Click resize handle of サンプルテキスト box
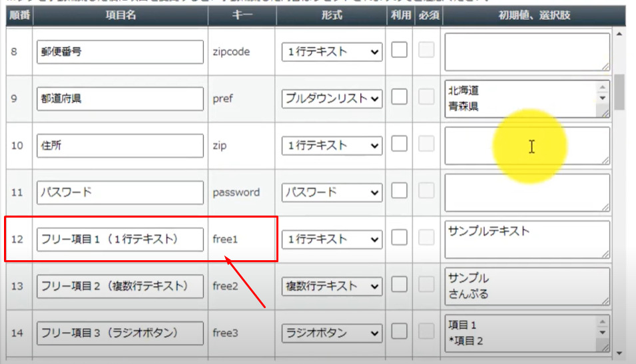Screen dimensions: 636x364 click(x=606, y=254)
